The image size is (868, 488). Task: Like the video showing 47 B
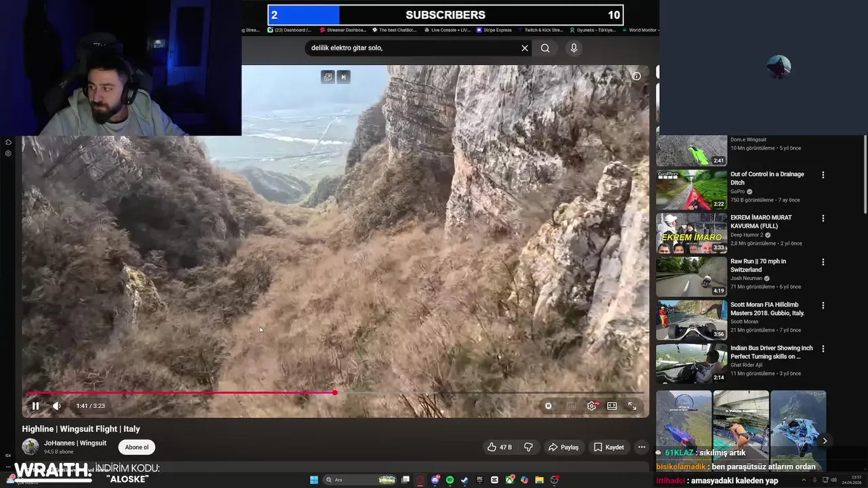click(500, 447)
